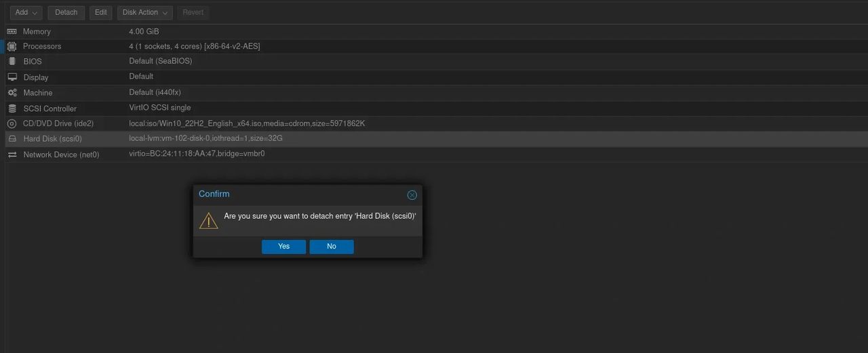This screenshot has height=353, width=868.
Task: Click the SCSI Controller database icon
Action: click(x=12, y=108)
